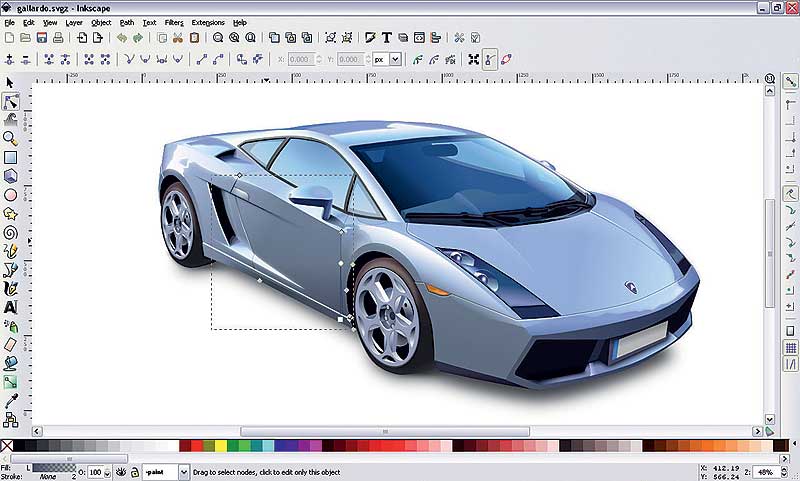Select the Rectangle tool
The height and width of the screenshot is (481, 800).
10,157
